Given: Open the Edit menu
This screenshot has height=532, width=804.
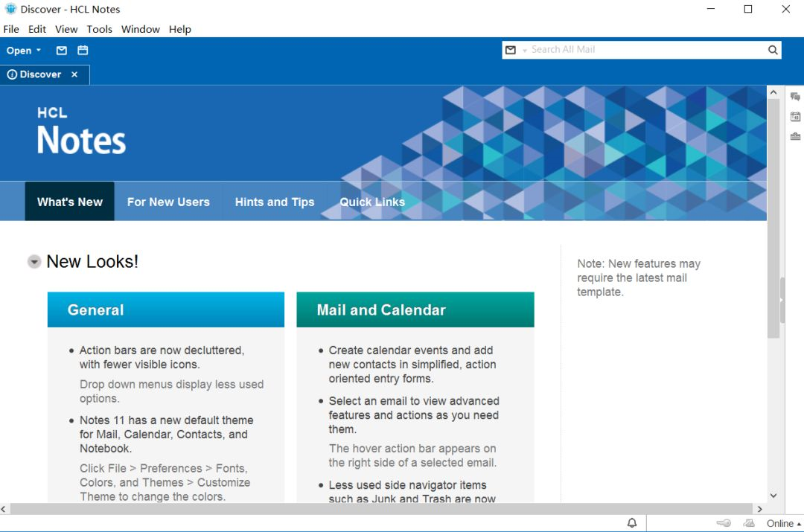Looking at the screenshot, I should (x=37, y=29).
